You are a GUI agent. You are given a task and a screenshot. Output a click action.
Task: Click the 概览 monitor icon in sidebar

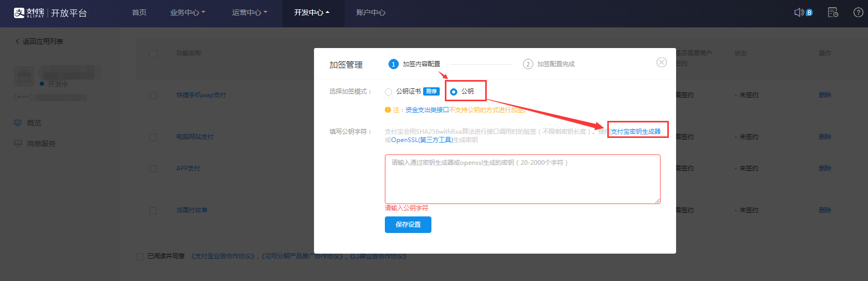[x=18, y=123]
